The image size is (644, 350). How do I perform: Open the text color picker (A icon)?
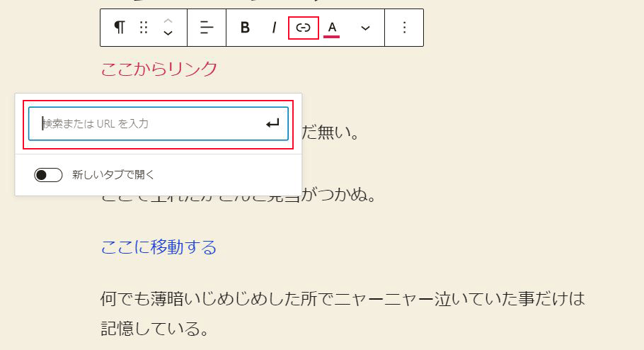[x=332, y=28]
